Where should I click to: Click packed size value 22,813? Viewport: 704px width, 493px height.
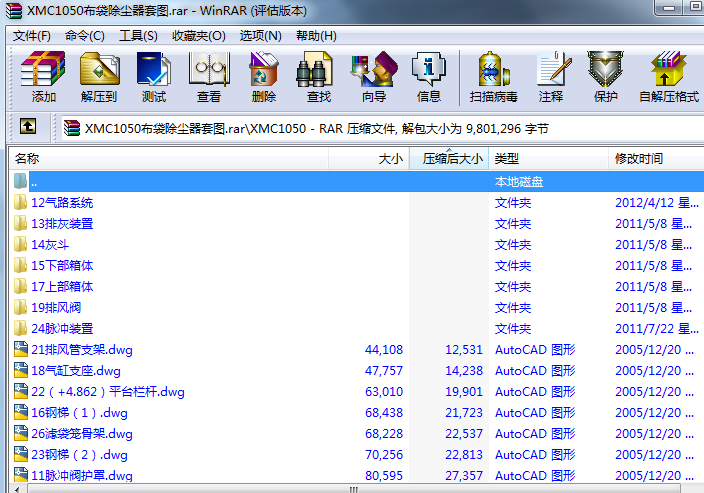[464, 454]
